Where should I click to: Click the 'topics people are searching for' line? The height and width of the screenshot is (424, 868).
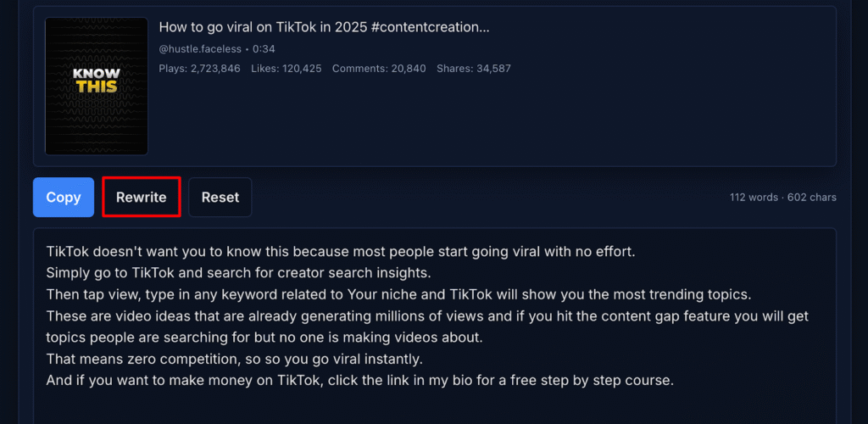pos(264,337)
